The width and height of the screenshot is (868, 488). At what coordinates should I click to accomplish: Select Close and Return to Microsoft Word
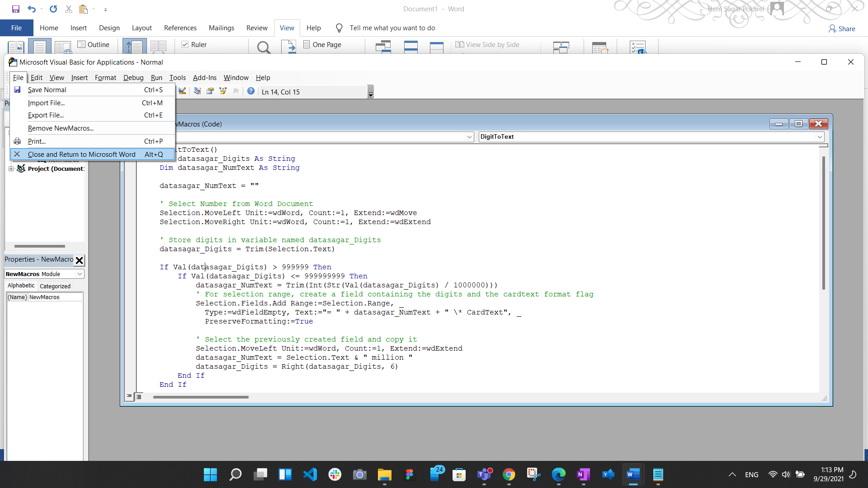pos(93,155)
